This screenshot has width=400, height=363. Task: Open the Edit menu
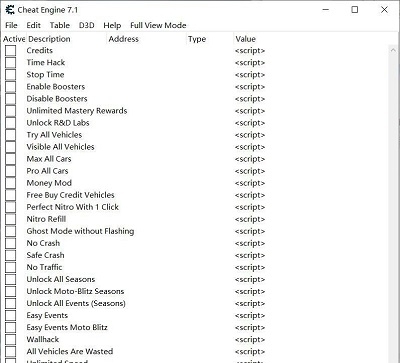(33, 25)
